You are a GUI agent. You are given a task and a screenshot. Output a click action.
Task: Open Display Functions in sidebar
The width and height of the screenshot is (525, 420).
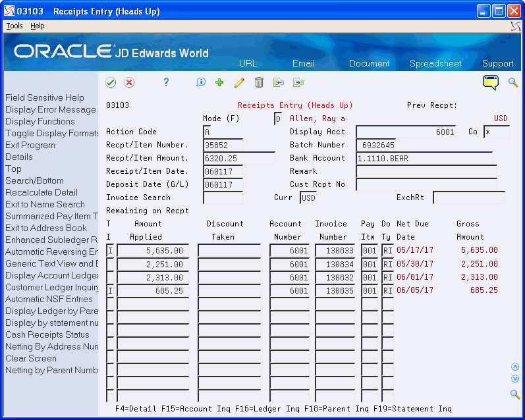click(x=40, y=121)
